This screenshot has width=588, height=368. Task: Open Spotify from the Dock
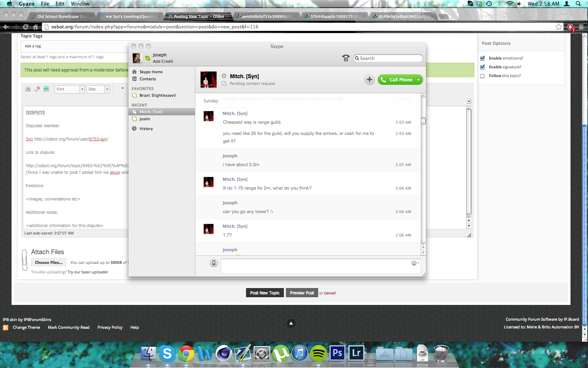point(318,353)
